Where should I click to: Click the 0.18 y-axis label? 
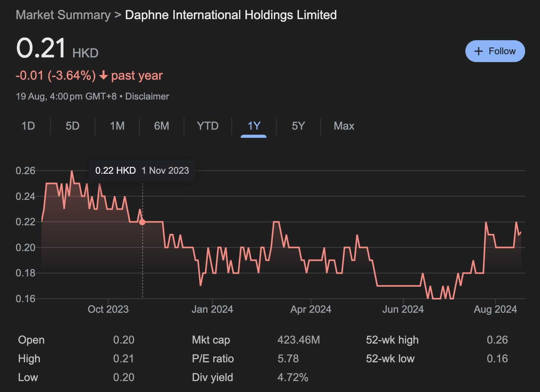(25, 273)
